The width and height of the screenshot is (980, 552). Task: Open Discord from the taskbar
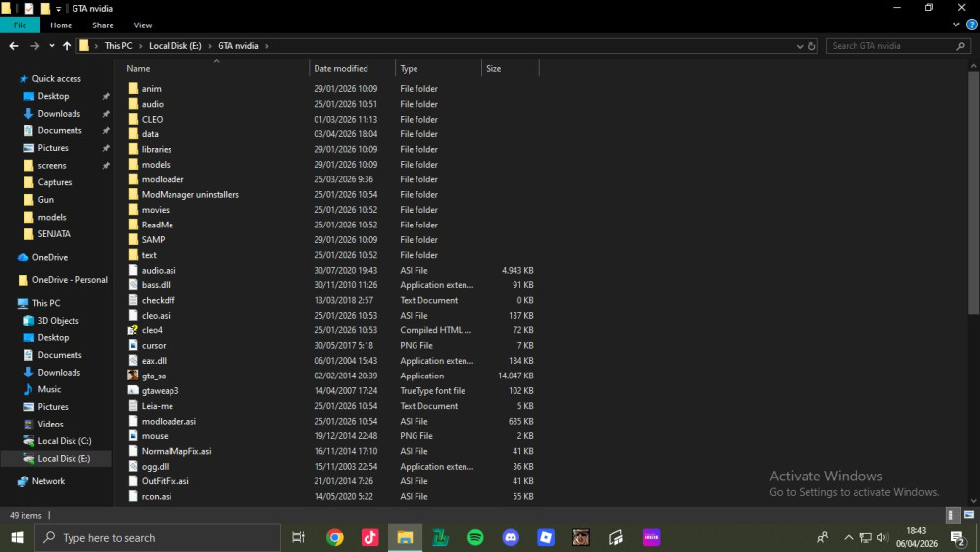click(511, 537)
